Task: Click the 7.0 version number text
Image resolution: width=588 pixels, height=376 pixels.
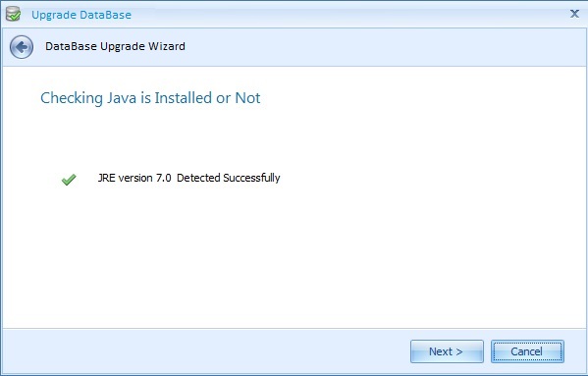Action: click(x=164, y=178)
